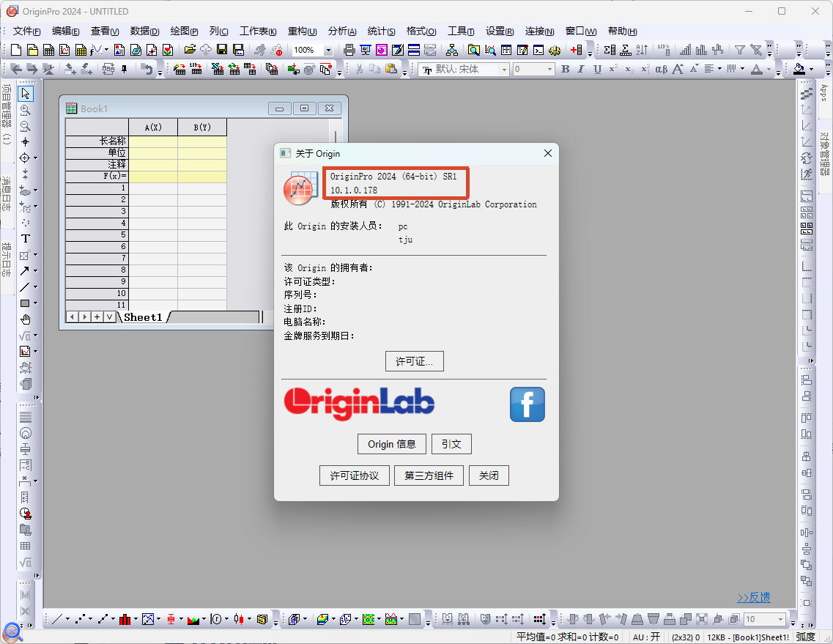Expand the Rectangle tool options arrow

coord(36,303)
